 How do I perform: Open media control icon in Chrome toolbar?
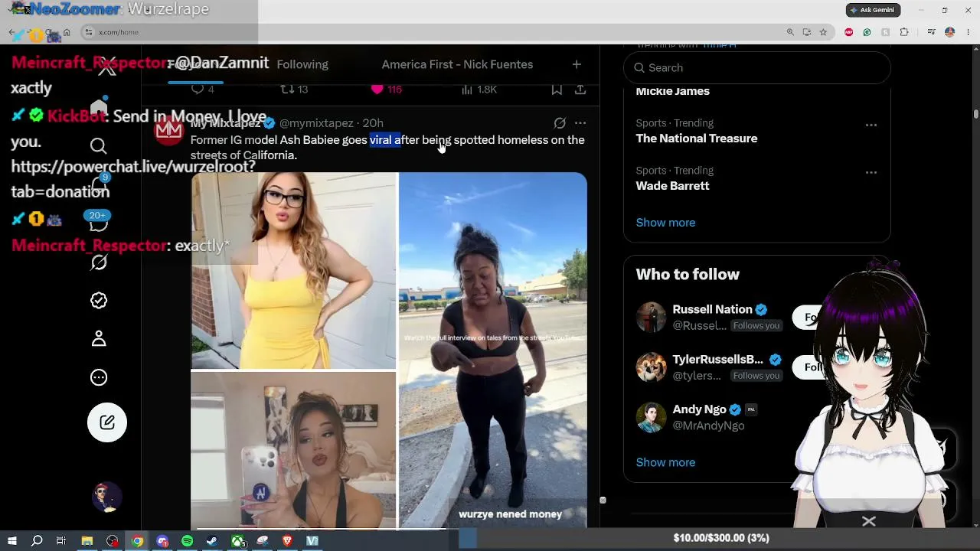931,32
